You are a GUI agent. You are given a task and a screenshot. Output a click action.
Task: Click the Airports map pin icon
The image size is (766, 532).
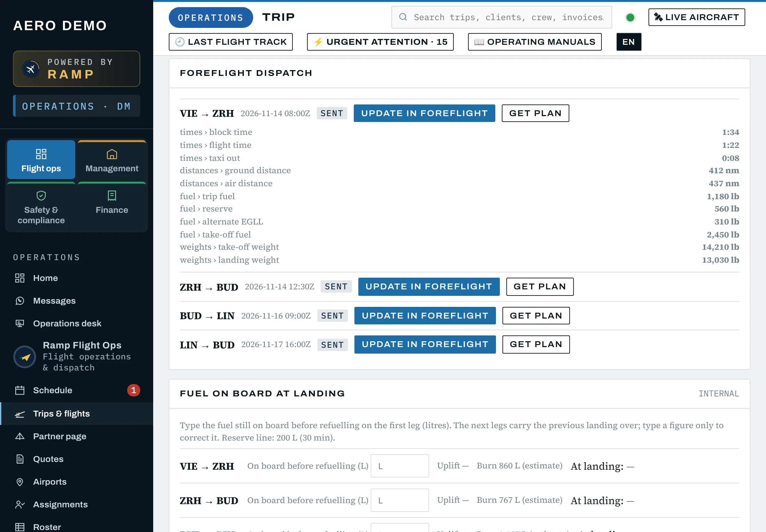click(x=20, y=482)
